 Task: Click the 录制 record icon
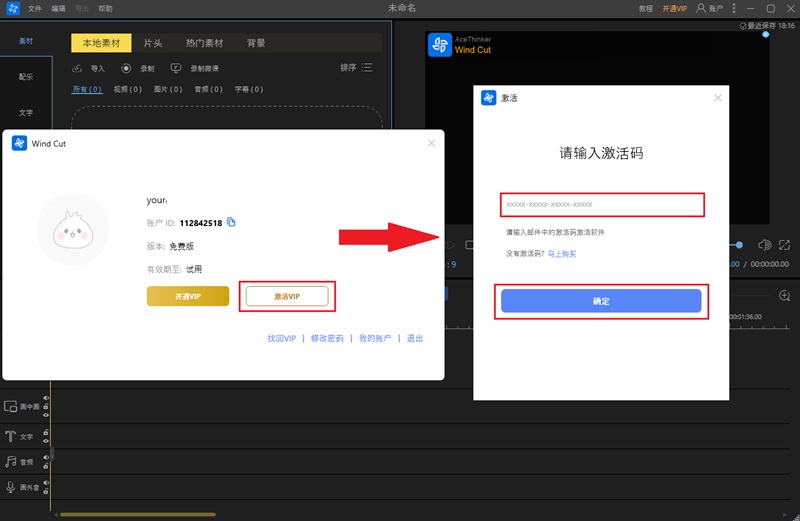pyautogui.click(x=126, y=68)
